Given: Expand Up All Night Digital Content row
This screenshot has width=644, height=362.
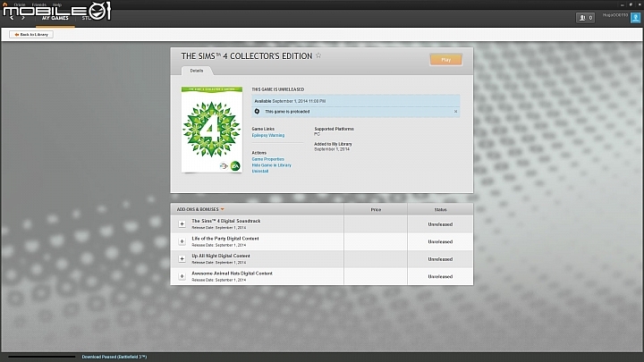Looking at the screenshot, I should 182,258.
